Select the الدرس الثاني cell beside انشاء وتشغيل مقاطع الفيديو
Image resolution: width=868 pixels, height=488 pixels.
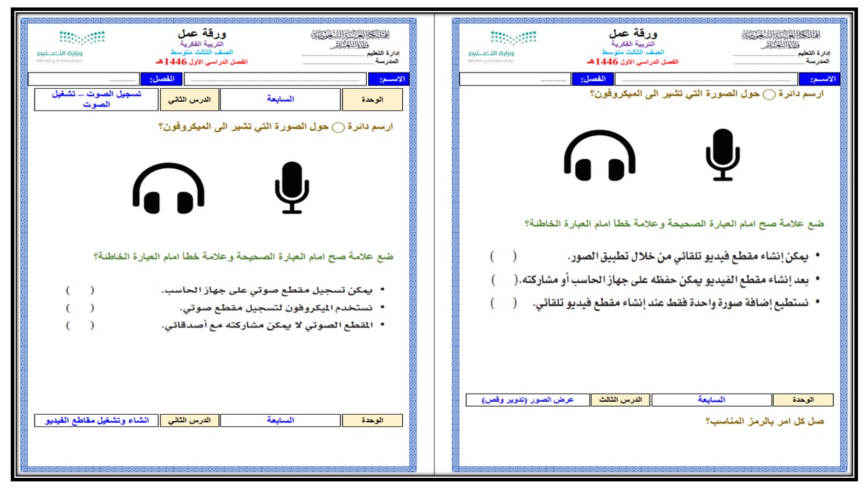189,421
